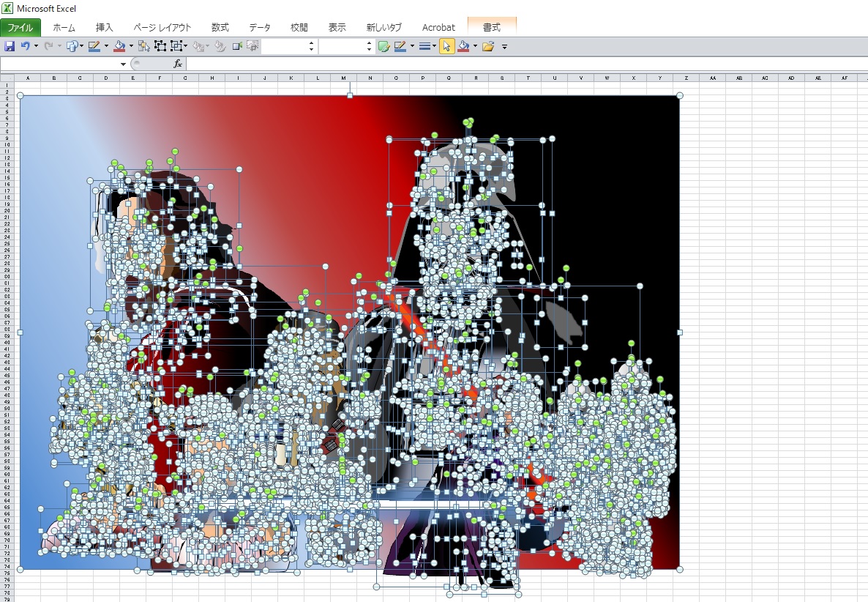Expand the Shapes gallery dropdown arrow
The image size is (868, 602).
point(81,47)
